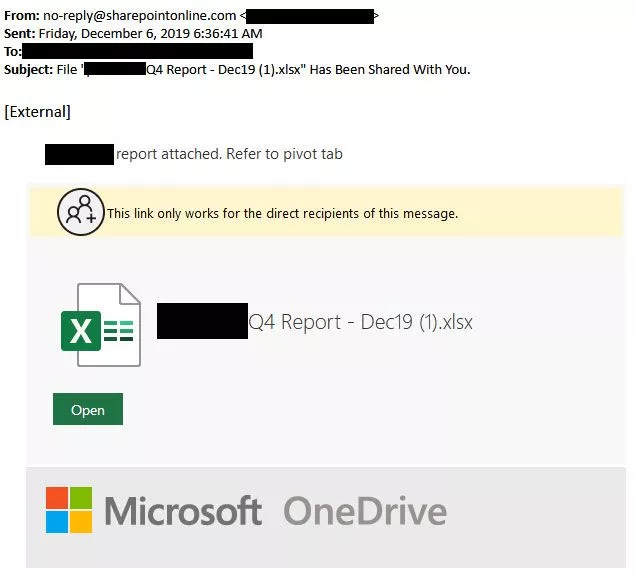Image resolution: width=636 pixels, height=581 pixels.
Task: Click the redacted sender email in angle brackets
Action: click(309, 16)
